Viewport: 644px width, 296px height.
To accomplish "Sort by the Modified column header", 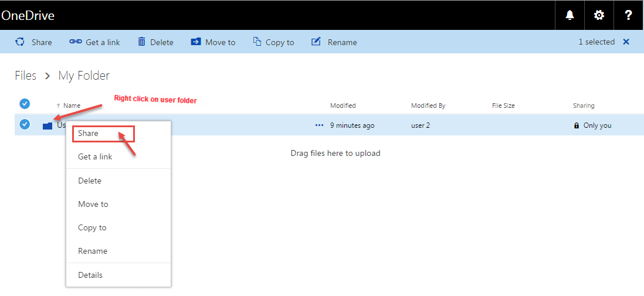I will click(x=343, y=106).
